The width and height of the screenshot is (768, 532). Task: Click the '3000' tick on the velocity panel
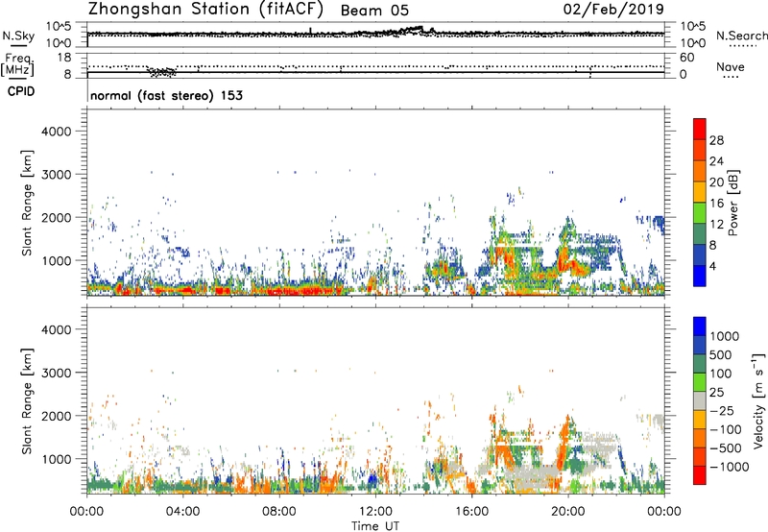pyautogui.click(x=57, y=373)
